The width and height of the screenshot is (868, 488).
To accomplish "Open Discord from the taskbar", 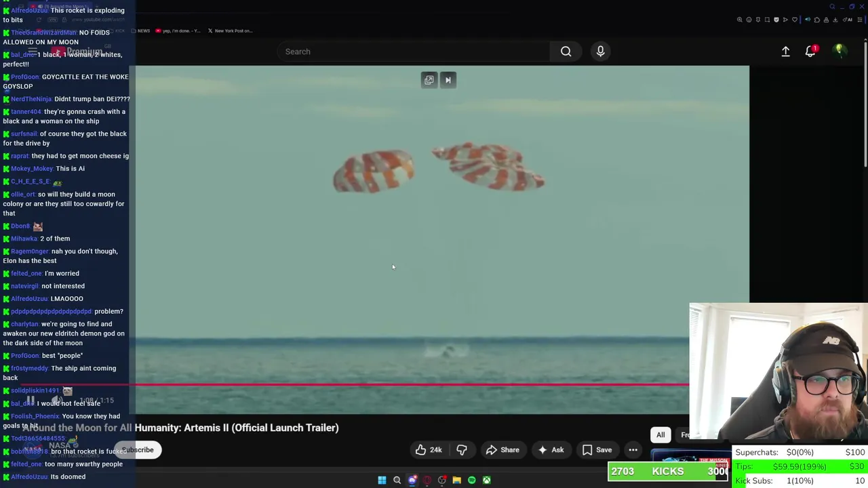I will (x=412, y=480).
